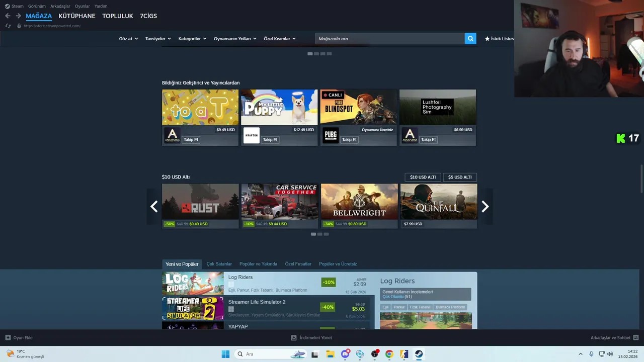644x362 pixels.
Task: Select the first $10 USD Altı carousel page dot
Action: click(x=313, y=234)
